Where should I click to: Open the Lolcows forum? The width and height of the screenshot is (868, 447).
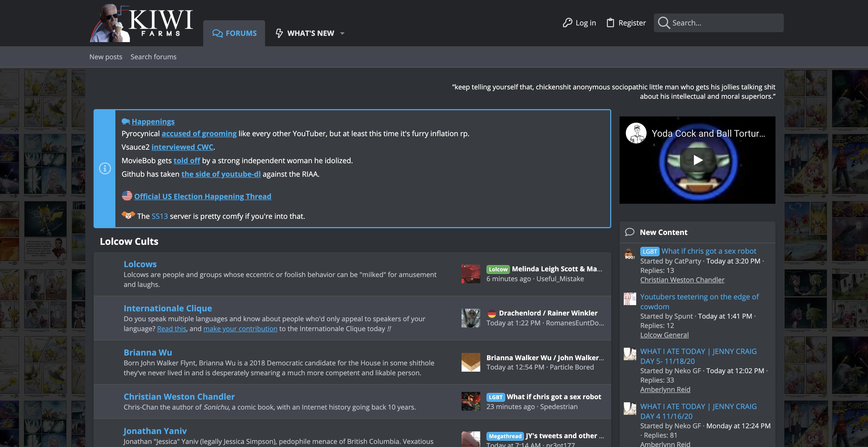pos(140,264)
